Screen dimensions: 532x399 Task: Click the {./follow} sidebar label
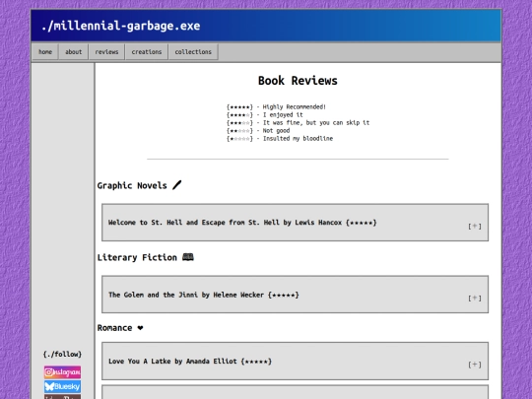(x=62, y=355)
